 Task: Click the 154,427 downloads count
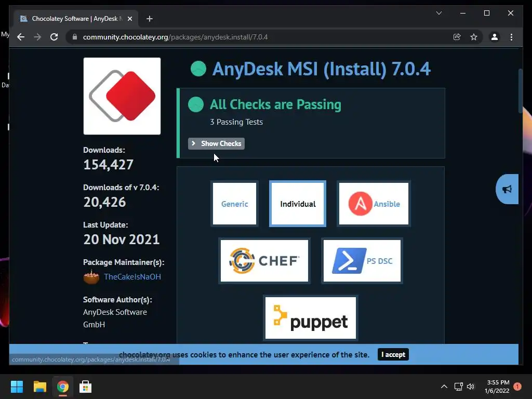(108, 165)
